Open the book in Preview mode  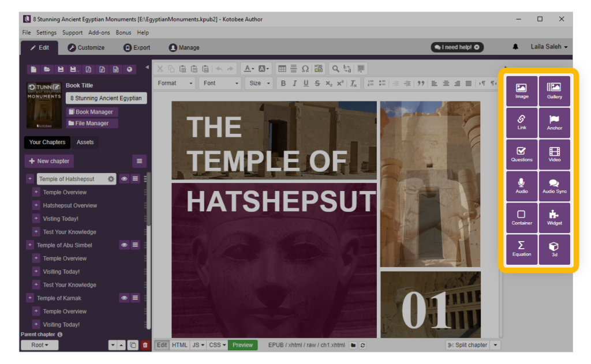click(x=242, y=344)
